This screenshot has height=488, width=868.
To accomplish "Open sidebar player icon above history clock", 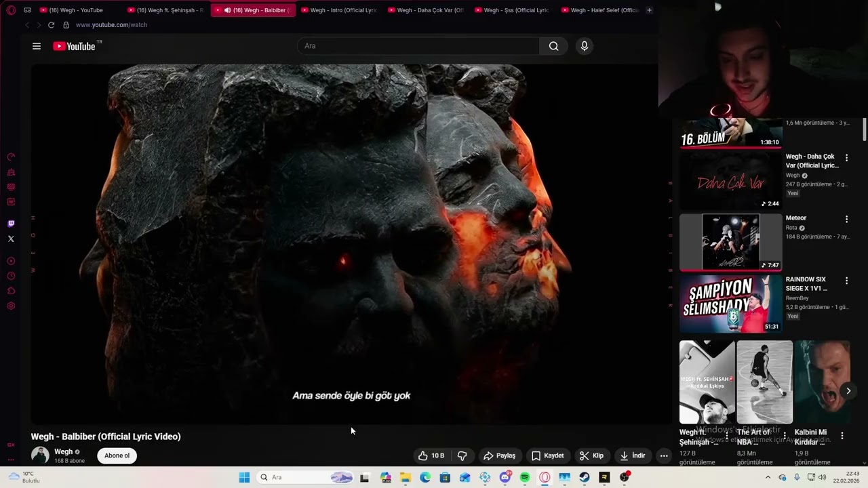I will tap(11, 261).
